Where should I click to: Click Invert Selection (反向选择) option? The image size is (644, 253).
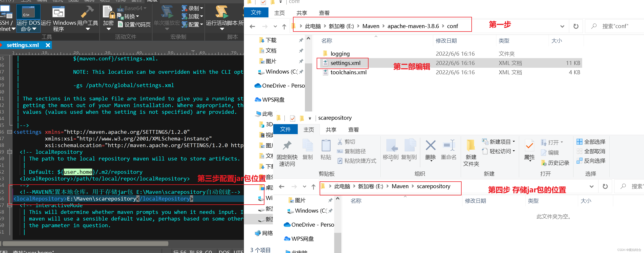tap(591, 161)
